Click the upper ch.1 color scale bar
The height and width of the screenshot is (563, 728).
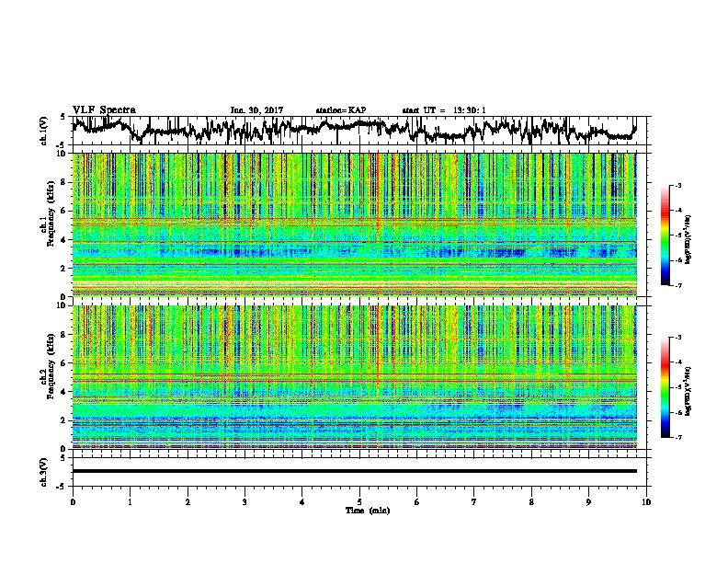(x=665, y=236)
